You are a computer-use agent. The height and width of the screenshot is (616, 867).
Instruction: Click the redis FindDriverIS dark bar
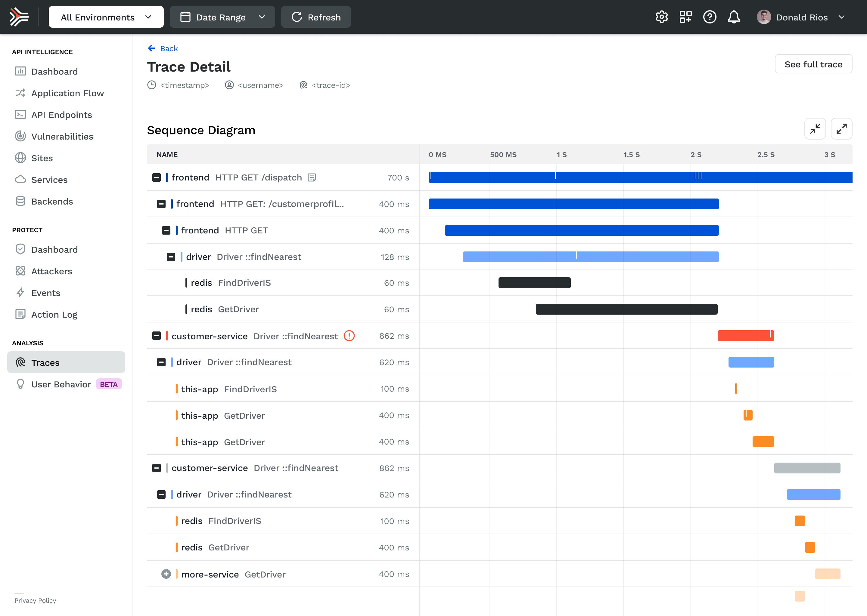coord(534,283)
